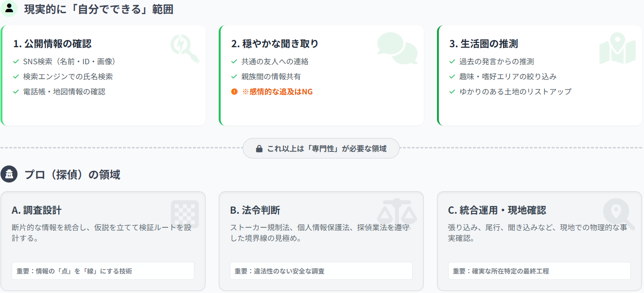The width and height of the screenshot is (644, 293).
Task: Click the chat bubbles icon in 穏やかな聞き取り card
Action: [398, 48]
